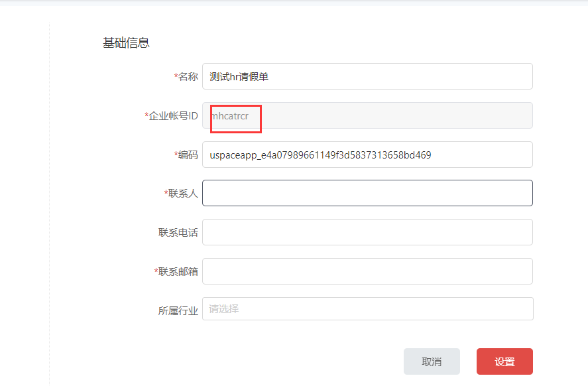Click the disabled 企业帐号ID field
The width and height of the screenshot is (588, 386).
click(367, 115)
